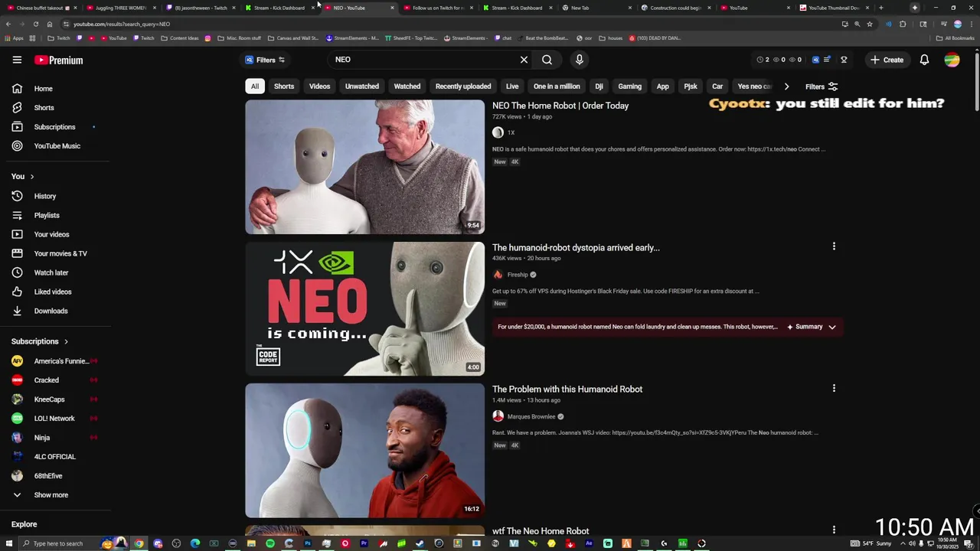Open 1X channel avatar

498,132
